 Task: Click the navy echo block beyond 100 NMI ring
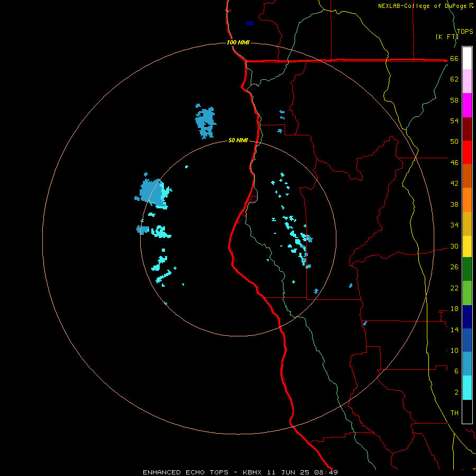tap(250, 23)
